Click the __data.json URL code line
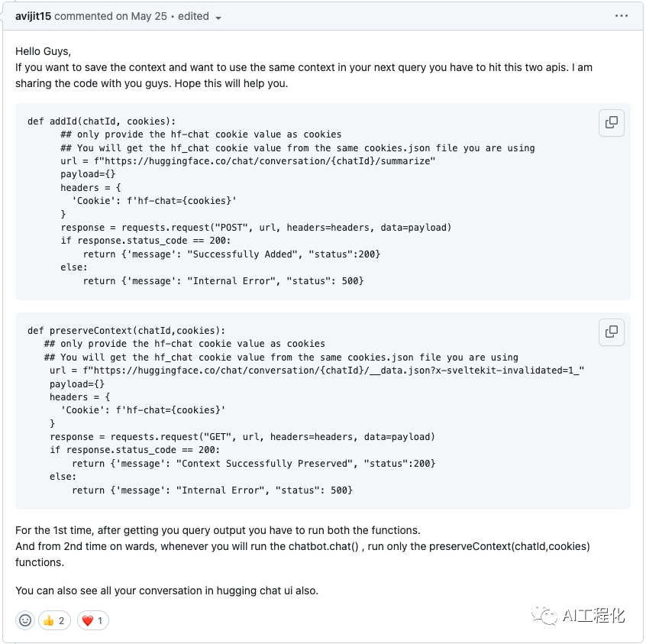The height and width of the screenshot is (644, 646). pos(317,370)
